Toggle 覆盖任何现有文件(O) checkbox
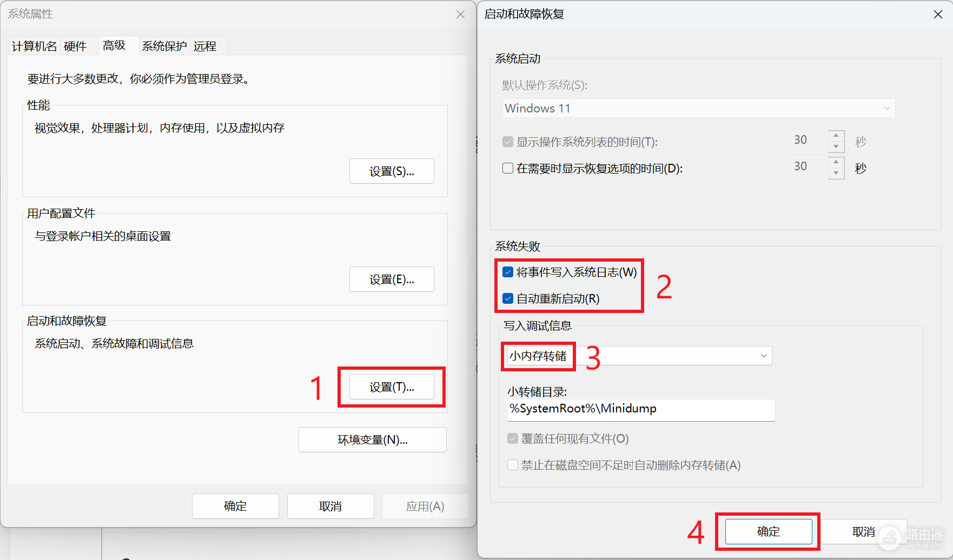This screenshot has width=953, height=560. tap(513, 438)
